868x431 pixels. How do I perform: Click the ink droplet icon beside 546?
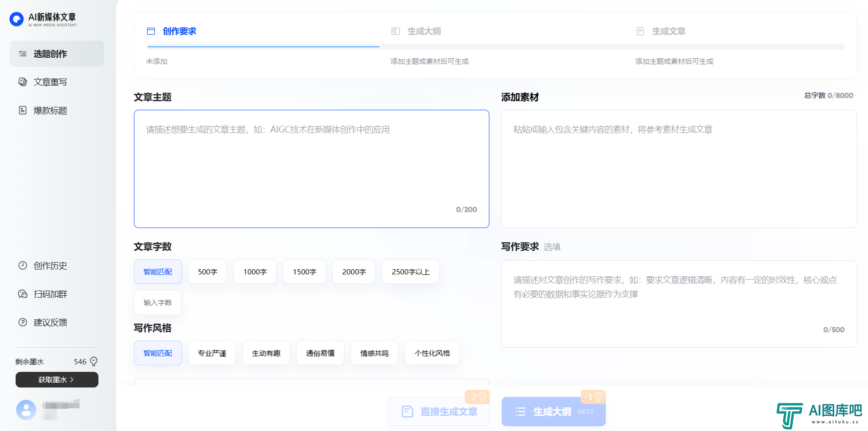pos(94,361)
